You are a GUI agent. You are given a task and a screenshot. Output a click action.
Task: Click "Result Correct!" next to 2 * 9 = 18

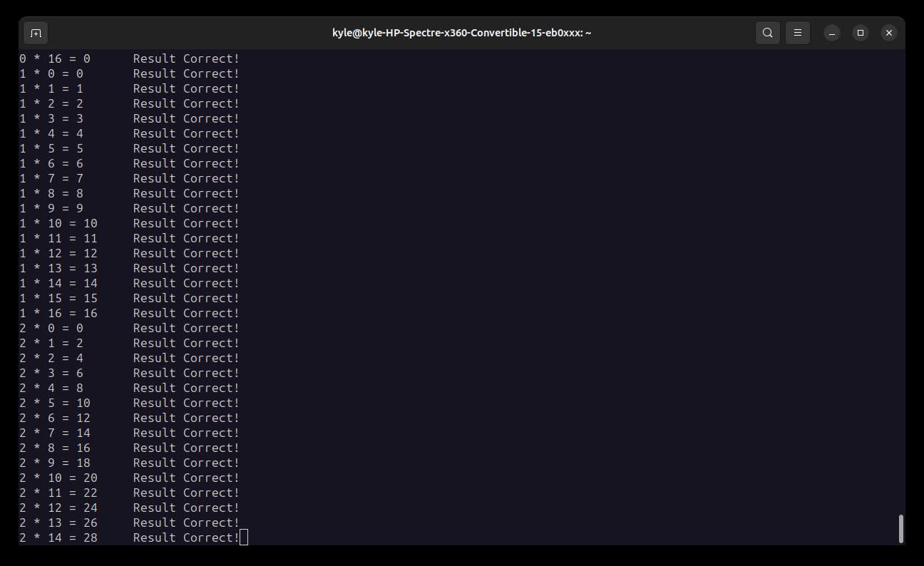tap(186, 463)
